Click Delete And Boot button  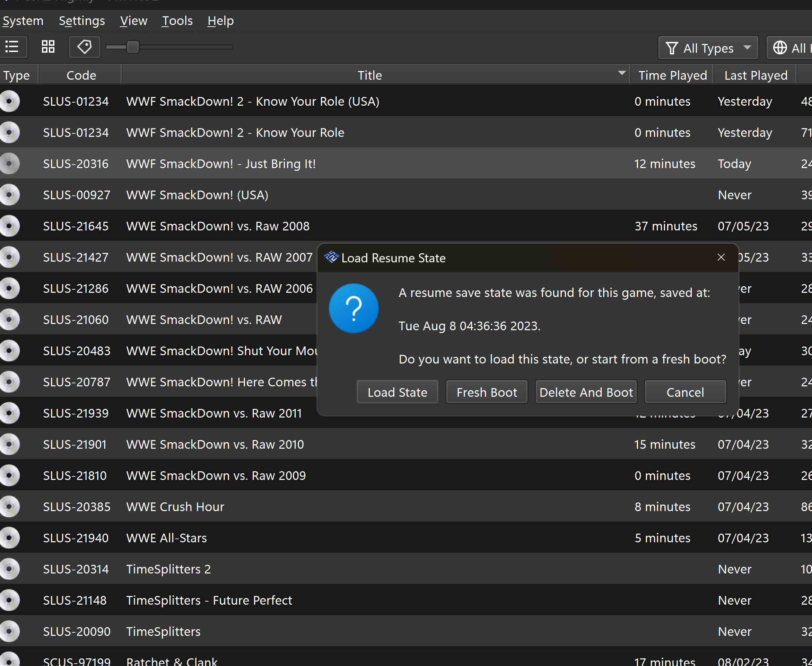pos(586,392)
